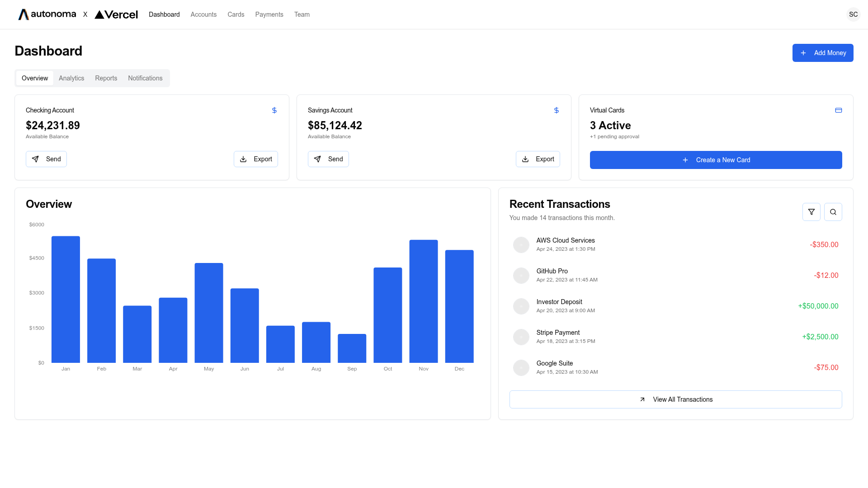Click the -$350.00 amount
Image resolution: width=868 pixels, height=488 pixels.
point(824,245)
